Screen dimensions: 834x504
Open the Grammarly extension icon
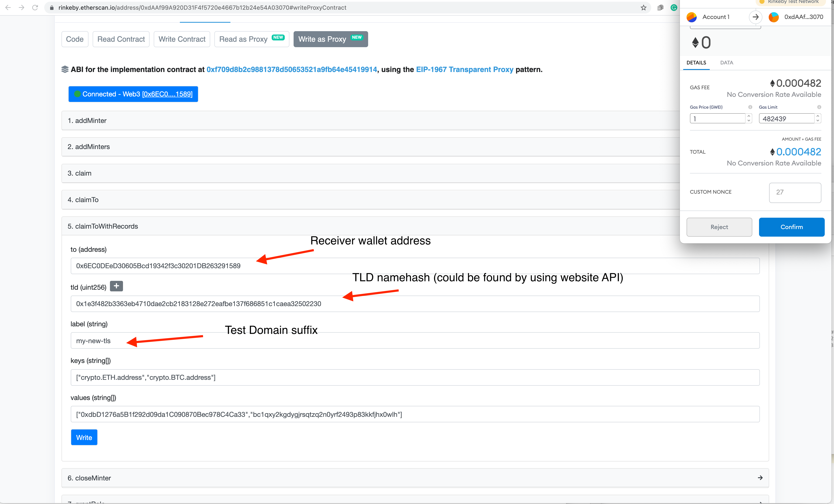[674, 7]
